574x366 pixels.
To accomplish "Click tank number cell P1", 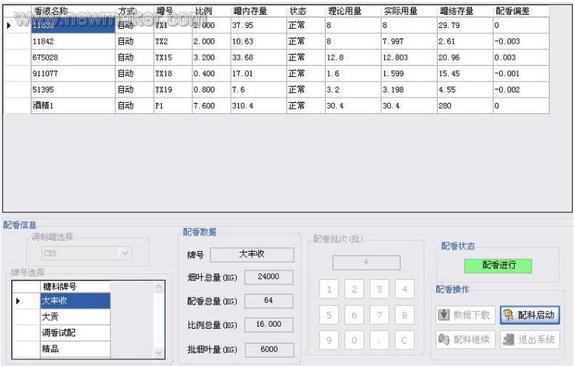I will click(x=173, y=106).
